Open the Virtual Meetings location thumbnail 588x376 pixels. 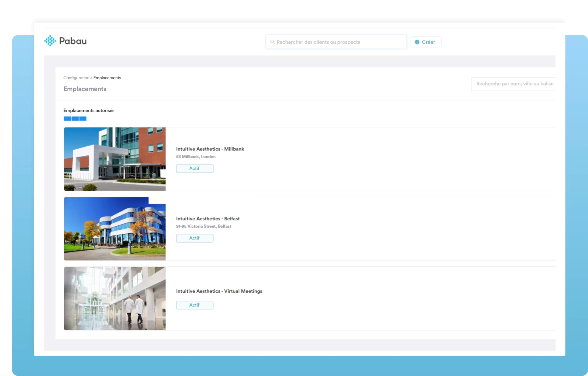tap(115, 299)
